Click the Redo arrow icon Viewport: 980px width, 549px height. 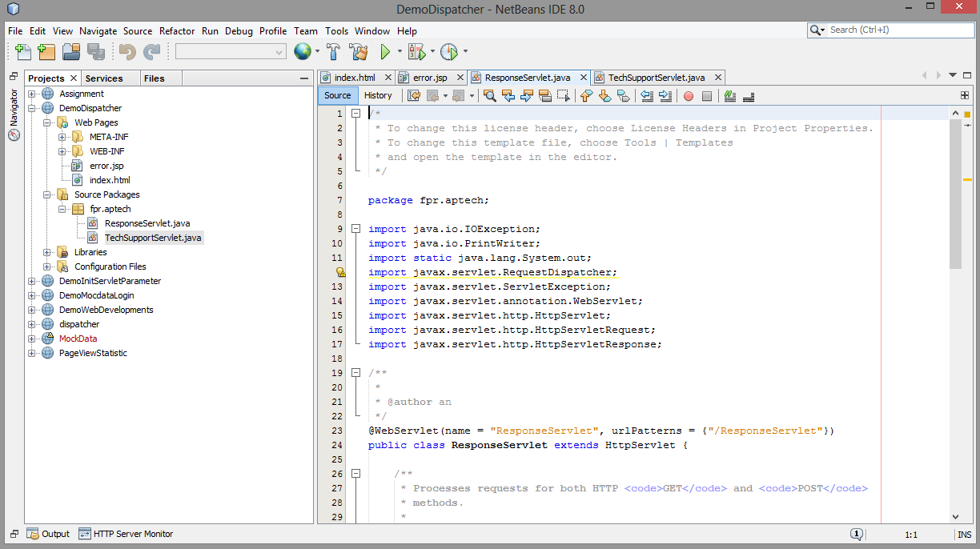[151, 52]
